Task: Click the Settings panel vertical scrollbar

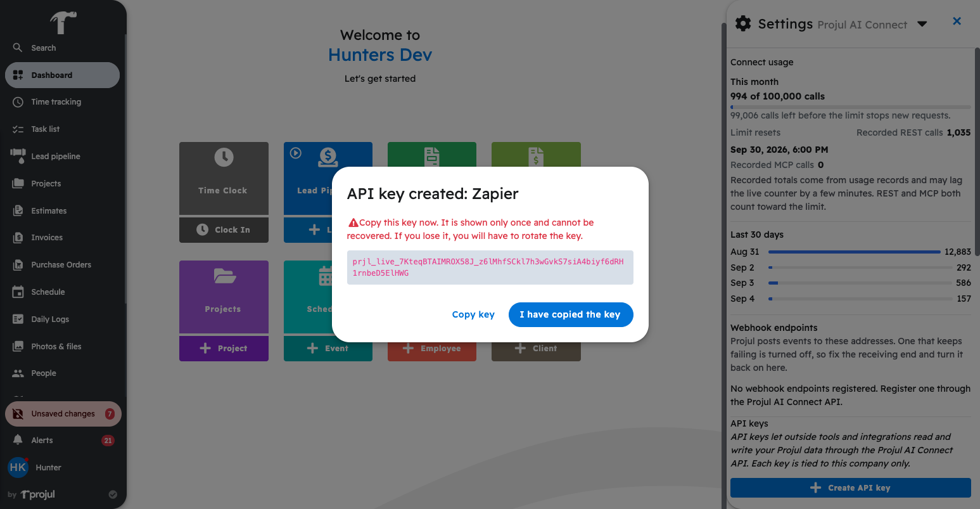Action: (x=977, y=152)
